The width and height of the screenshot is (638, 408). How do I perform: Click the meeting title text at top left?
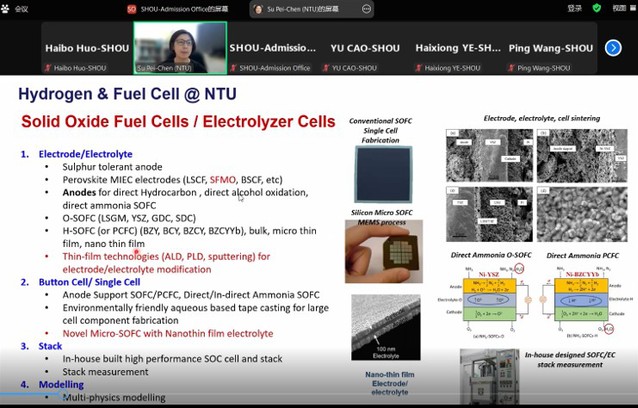pyautogui.click(x=21, y=8)
